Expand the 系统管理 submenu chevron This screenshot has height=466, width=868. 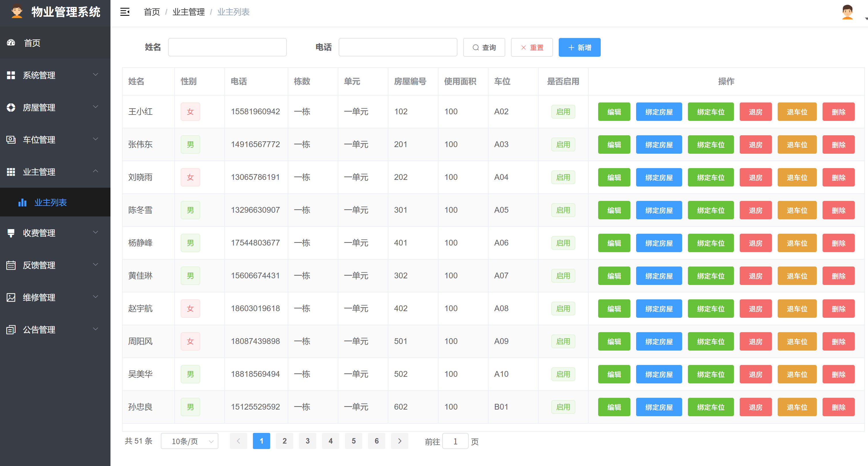click(x=96, y=75)
